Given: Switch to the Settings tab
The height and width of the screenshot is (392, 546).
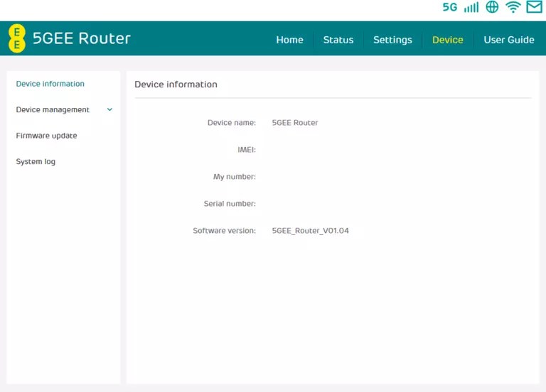Looking at the screenshot, I should coord(392,40).
